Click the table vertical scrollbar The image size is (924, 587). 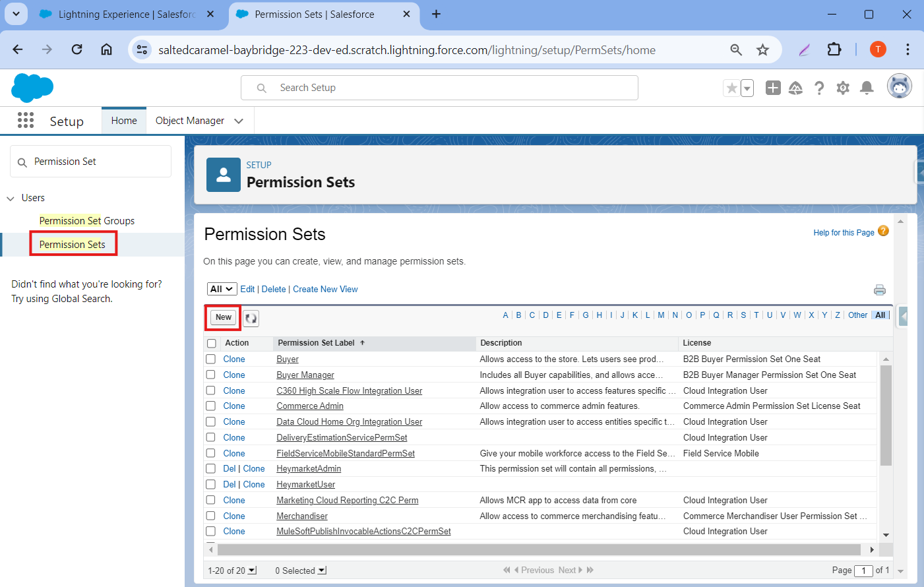886,416
